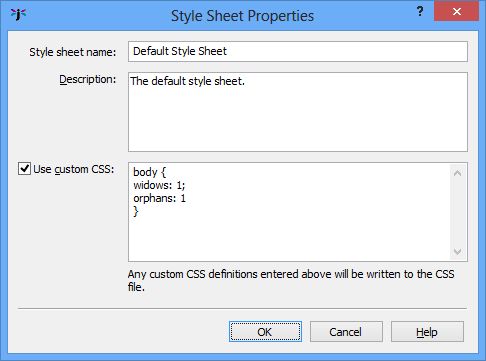Uncheck the Use custom CSS checkbox

click(24, 169)
